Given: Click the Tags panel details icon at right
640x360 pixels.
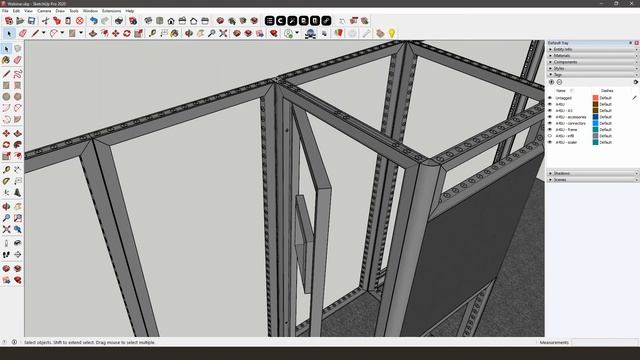Looking at the screenshot, I should (636, 82).
